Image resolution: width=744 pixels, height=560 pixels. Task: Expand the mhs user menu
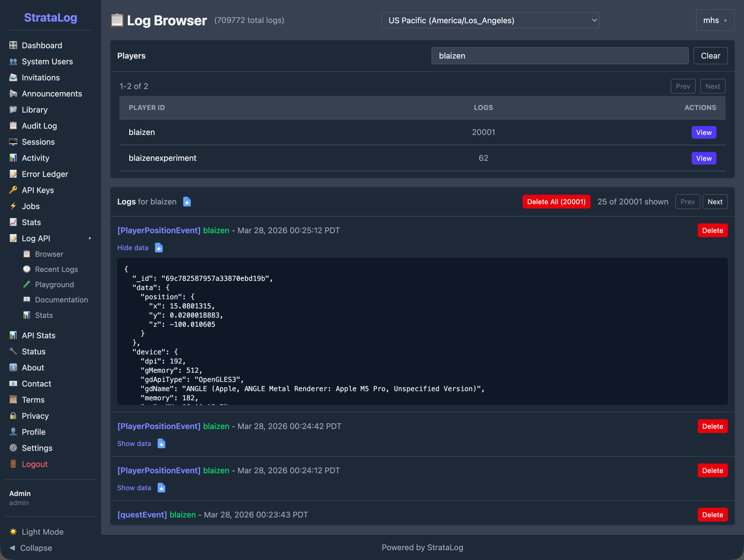coord(715,20)
